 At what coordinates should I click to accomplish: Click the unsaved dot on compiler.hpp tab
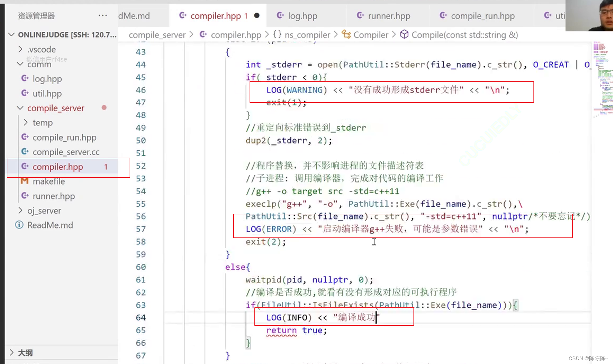tap(257, 15)
